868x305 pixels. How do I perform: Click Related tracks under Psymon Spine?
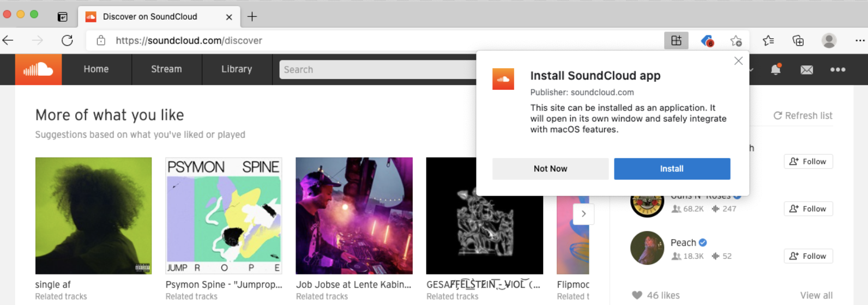pyautogui.click(x=191, y=296)
